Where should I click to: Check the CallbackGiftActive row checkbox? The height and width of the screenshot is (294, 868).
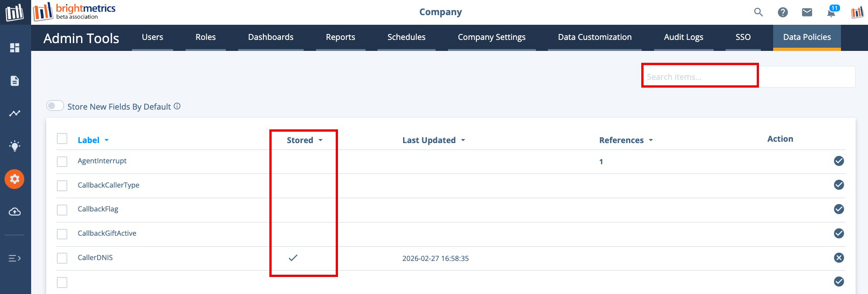[x=62, y=234]
